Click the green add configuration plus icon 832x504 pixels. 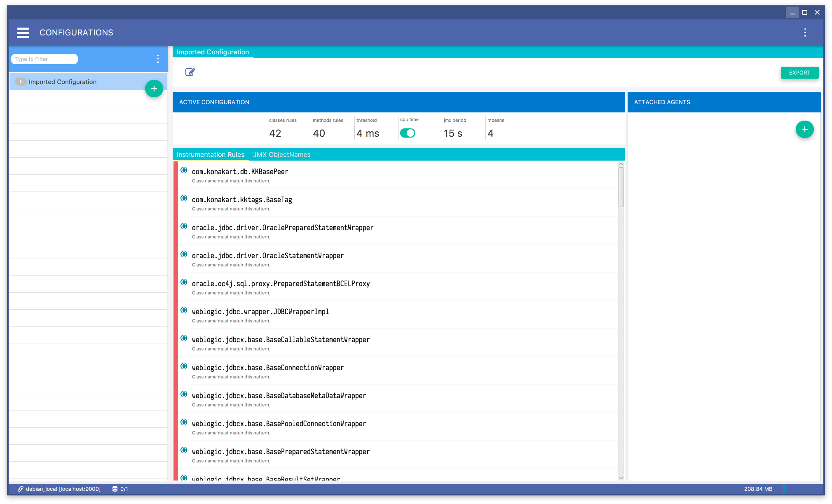pyautogui.click(x=154, y=89)
